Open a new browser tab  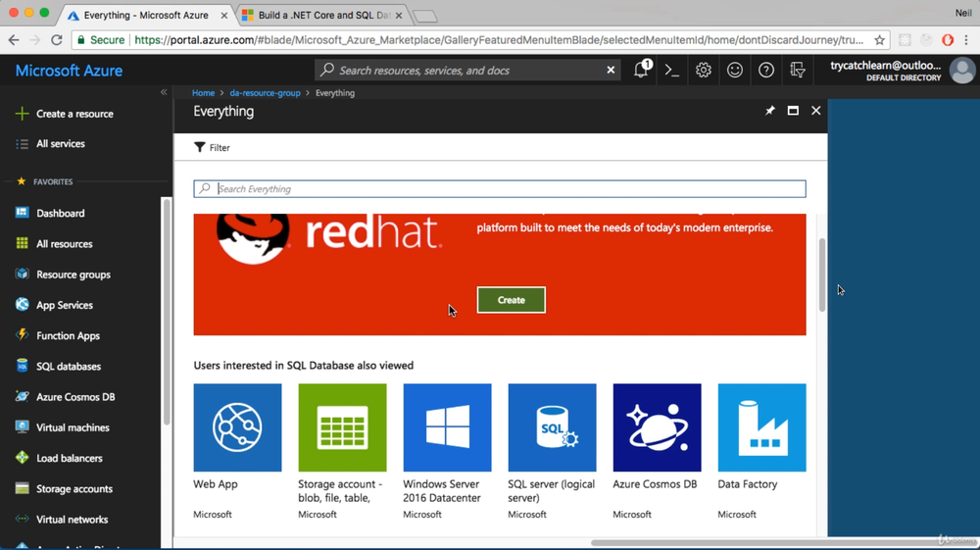pyautogui.click(x=425, y=17)
